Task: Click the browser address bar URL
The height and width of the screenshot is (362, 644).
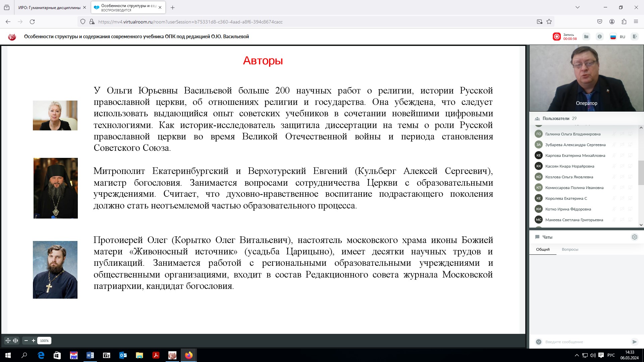Action: click(x=190, y=22)
